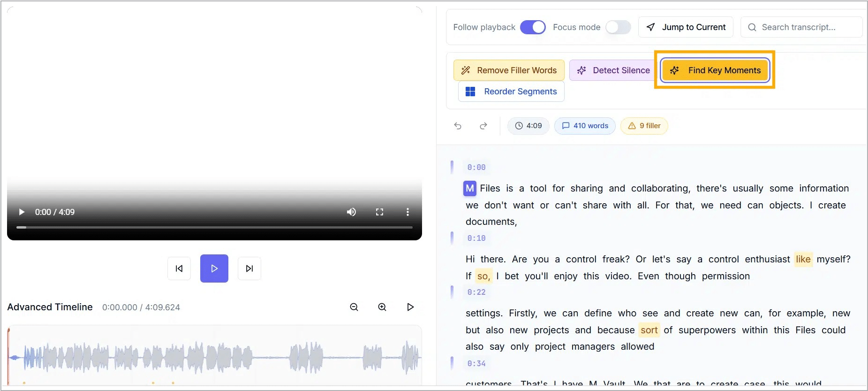Click the arrow icon on Jump to Current

click(651, 27)
